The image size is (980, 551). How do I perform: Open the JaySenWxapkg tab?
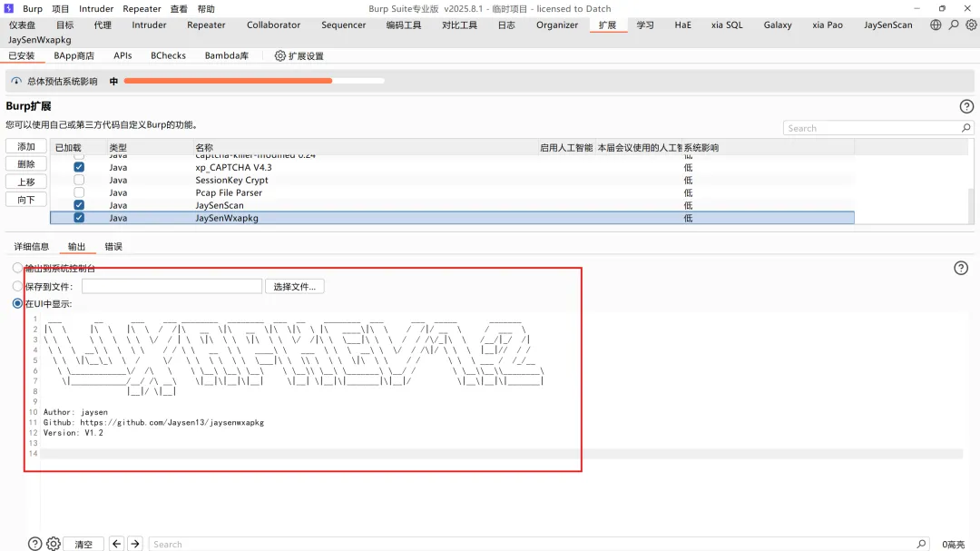tap(39, 39)
